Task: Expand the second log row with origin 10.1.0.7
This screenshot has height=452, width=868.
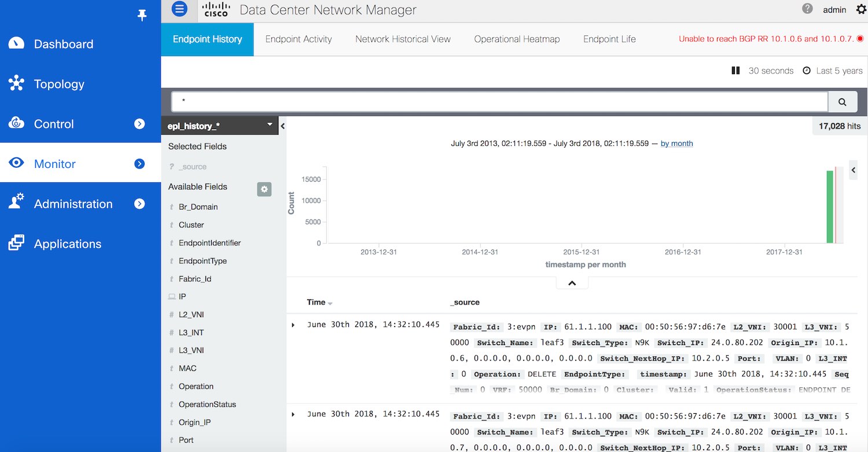Action: coord(293,414)
